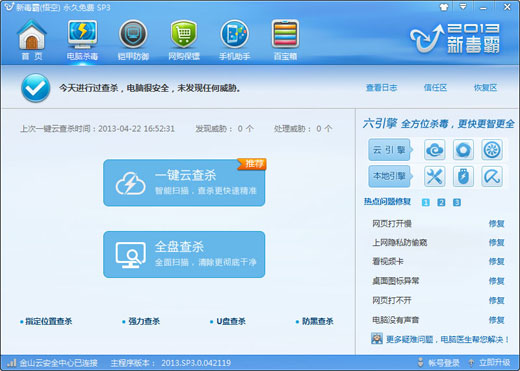Click the snowflake wheel engine icon
The width and height of the screenshot is (520, 371).
pyautogui.click(x=492, y=150)
